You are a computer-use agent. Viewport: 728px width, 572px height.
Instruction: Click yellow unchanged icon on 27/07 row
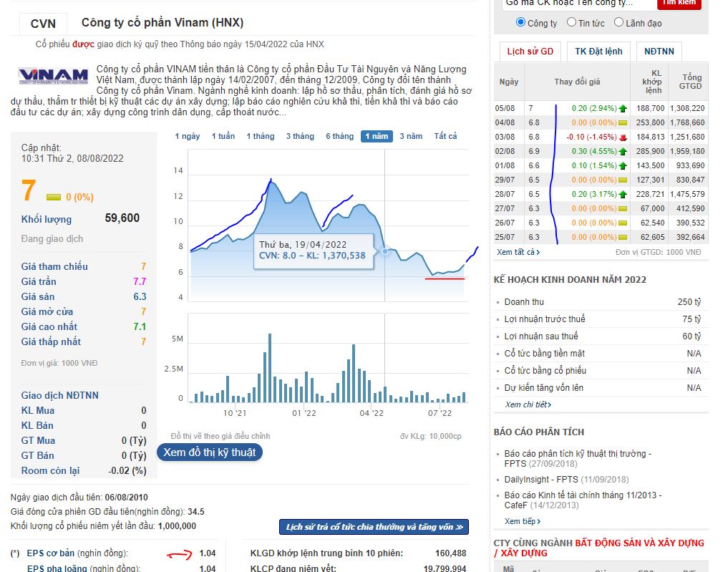pos(623,209)
